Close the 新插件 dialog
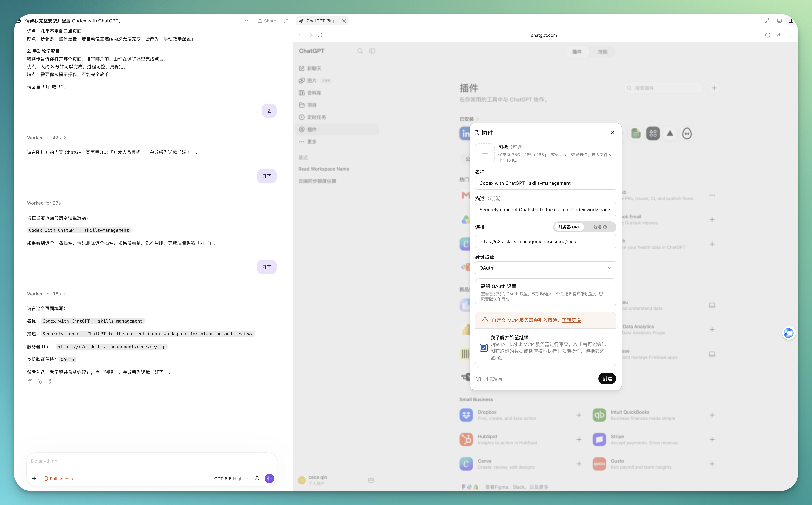The height and width of the screenshot is (505, 812). point(612,133)
